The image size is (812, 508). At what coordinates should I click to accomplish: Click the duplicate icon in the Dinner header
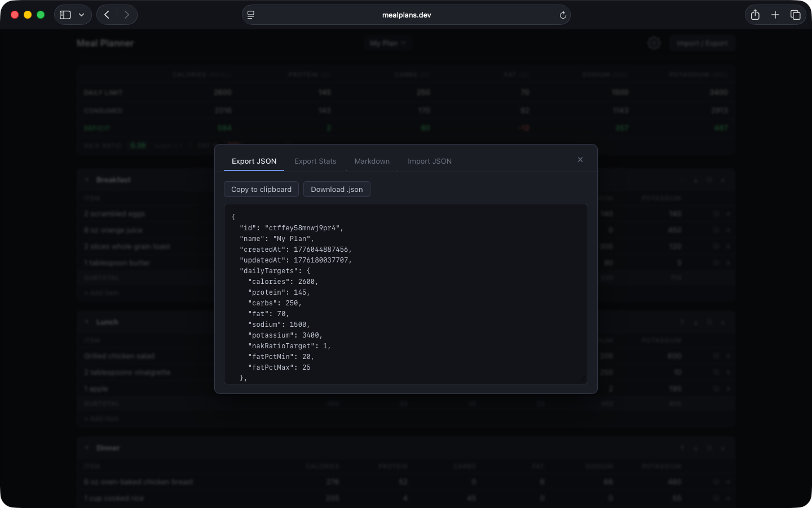coord(709,448)
